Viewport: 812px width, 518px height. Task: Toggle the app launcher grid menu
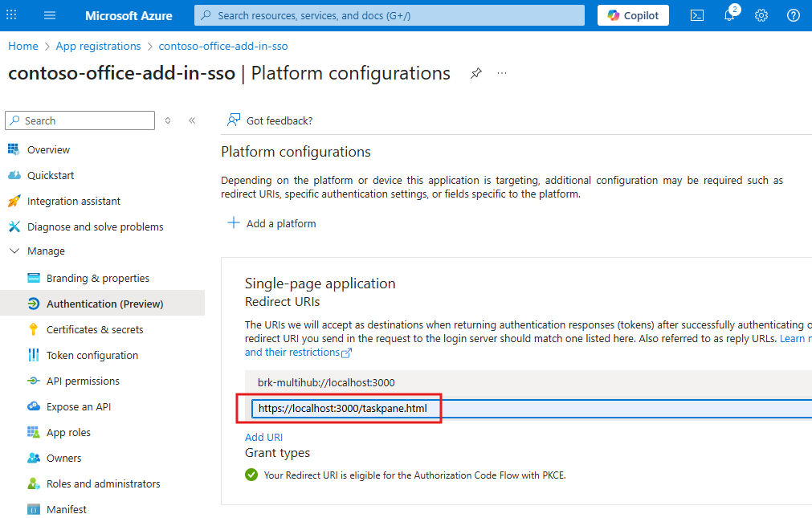pos(11,15)
